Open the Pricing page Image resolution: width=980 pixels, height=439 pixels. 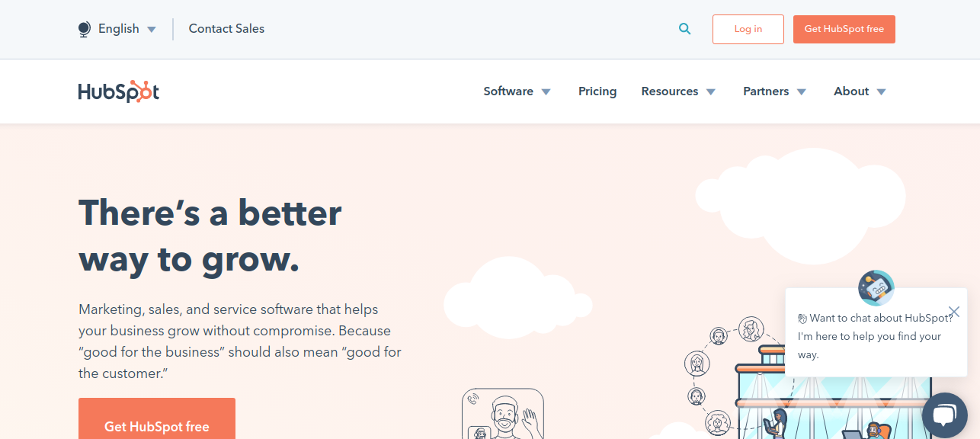pos(597,91)
